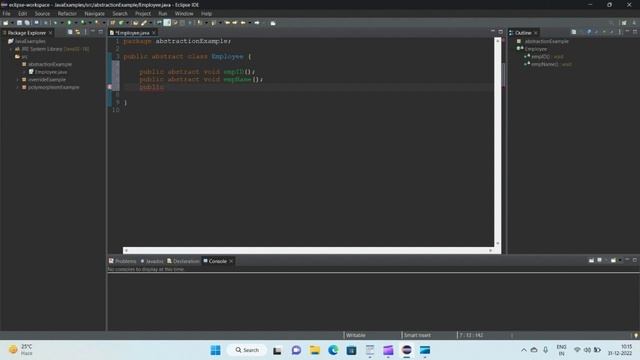Open Package Explorer view menu
The image size is (640, 360).
click(x=85, y=32)
